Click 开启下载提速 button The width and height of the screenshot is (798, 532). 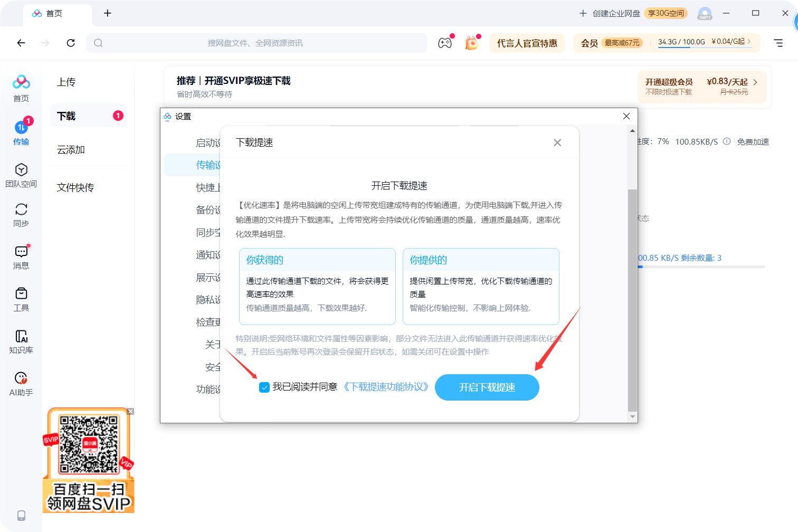click(487, 387)
